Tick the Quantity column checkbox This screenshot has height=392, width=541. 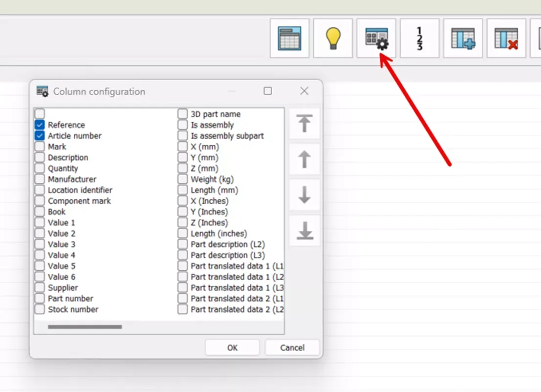(40, 168)
